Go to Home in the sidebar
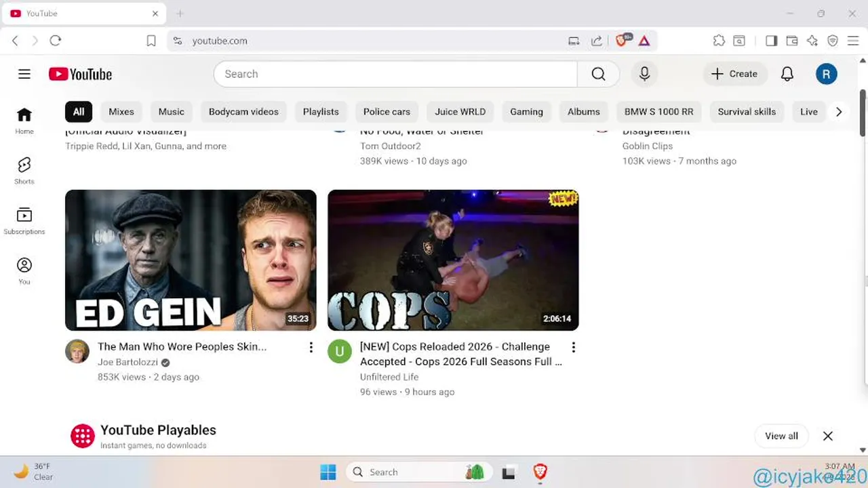 24,121
